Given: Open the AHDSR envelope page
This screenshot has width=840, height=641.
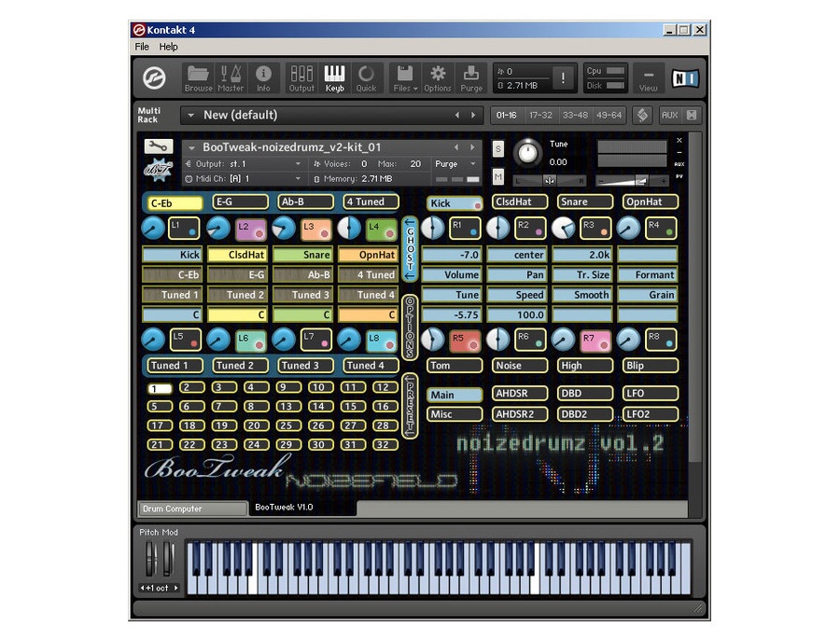Looking at the screenshot, I should click(x=519, y=392).
